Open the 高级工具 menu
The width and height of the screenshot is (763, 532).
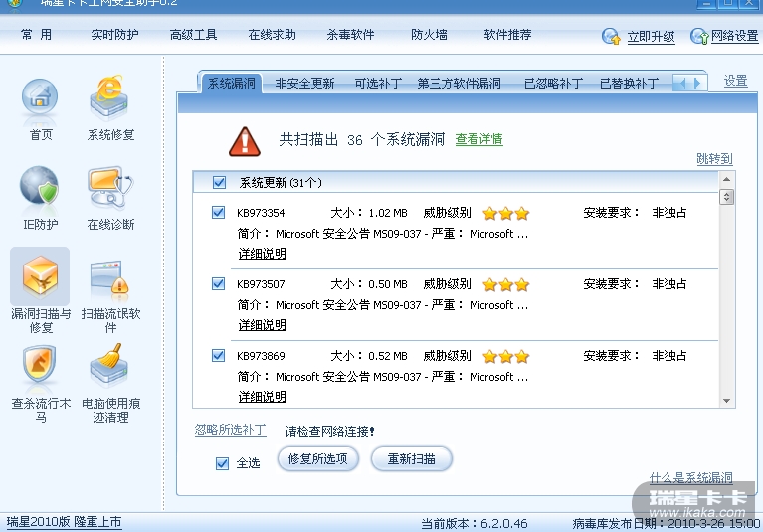click(x=193, y=35)
